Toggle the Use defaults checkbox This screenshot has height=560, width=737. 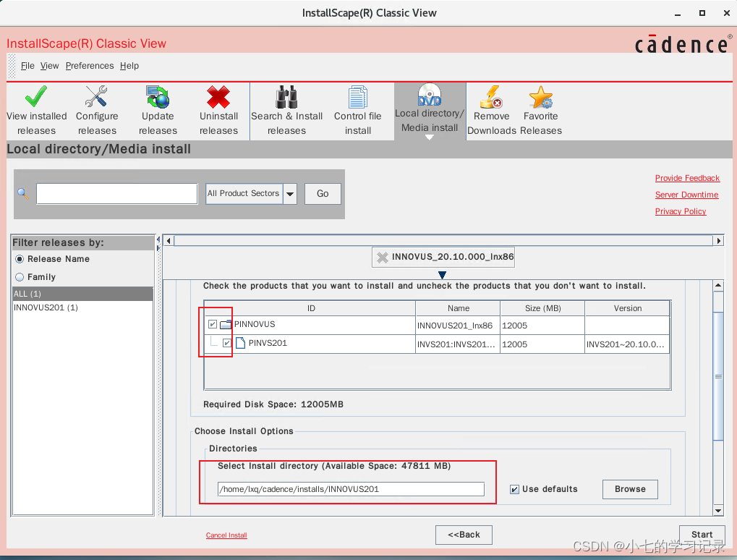[514, 490]
